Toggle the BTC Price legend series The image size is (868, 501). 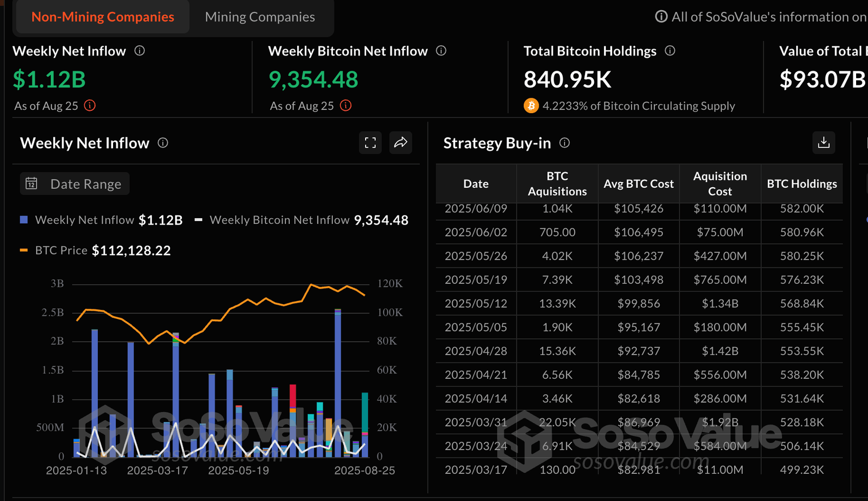[60, 250]
